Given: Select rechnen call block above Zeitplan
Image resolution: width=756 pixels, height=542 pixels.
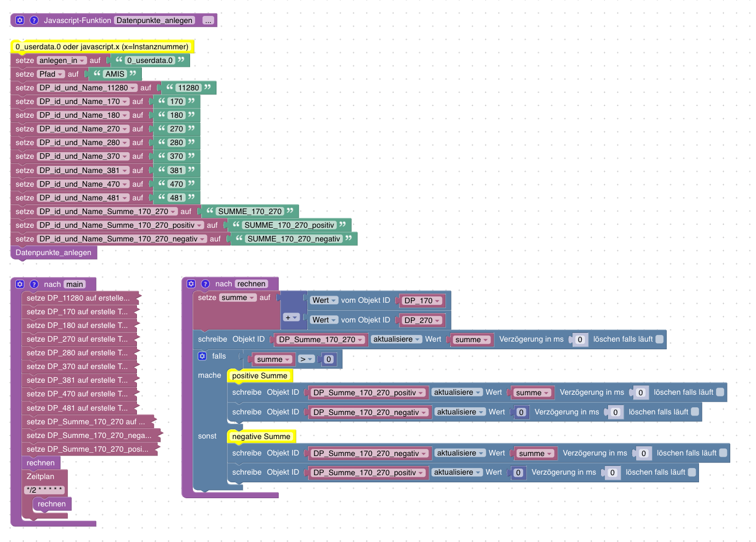Looking at the screenshot, I should (41, 463).
